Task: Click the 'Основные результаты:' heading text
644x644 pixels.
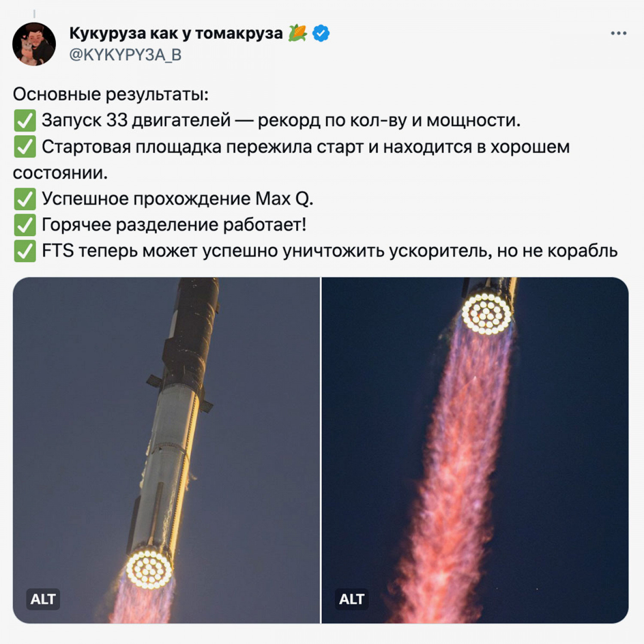Action: click(x=111, y=94)
